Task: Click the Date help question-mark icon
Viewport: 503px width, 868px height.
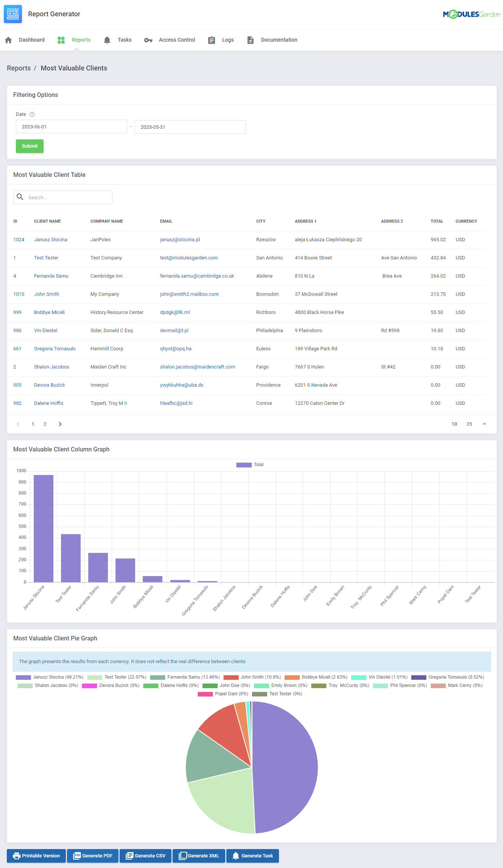Action: click(32, 114)
